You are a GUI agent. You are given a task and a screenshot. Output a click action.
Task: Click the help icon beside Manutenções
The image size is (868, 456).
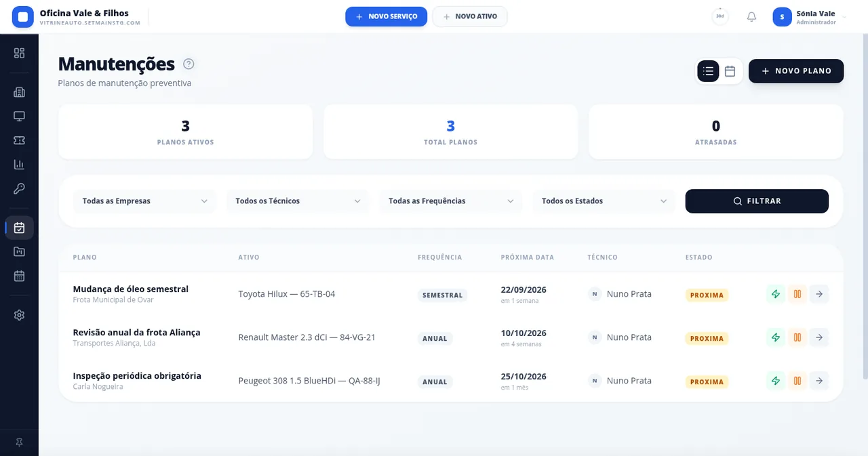189,64
